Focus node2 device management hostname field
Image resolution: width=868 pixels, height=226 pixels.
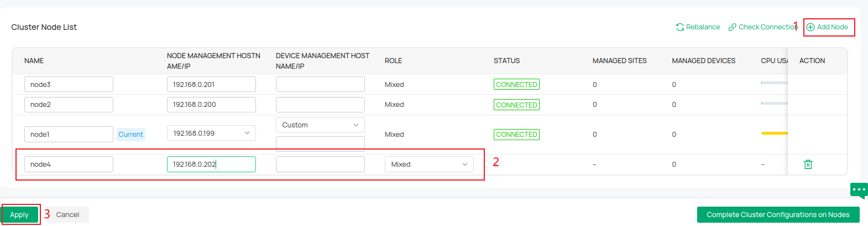320,105
